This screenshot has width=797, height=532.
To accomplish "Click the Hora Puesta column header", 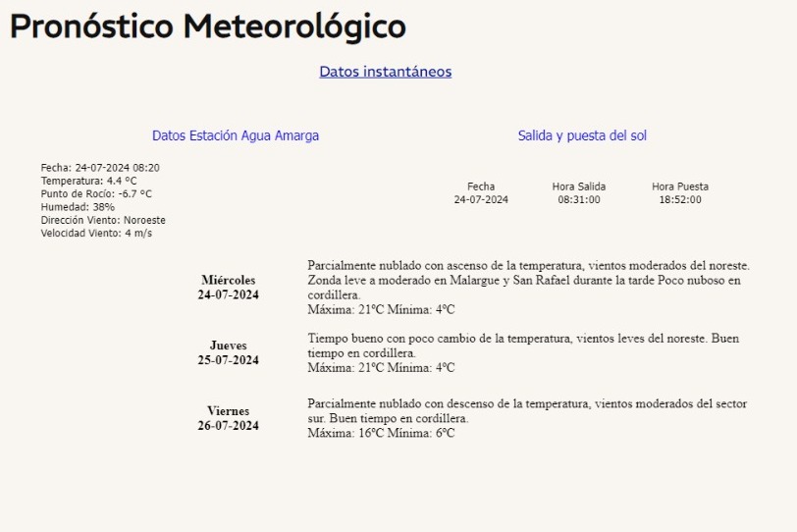I will pyautogui.click(x=680, y=186).
